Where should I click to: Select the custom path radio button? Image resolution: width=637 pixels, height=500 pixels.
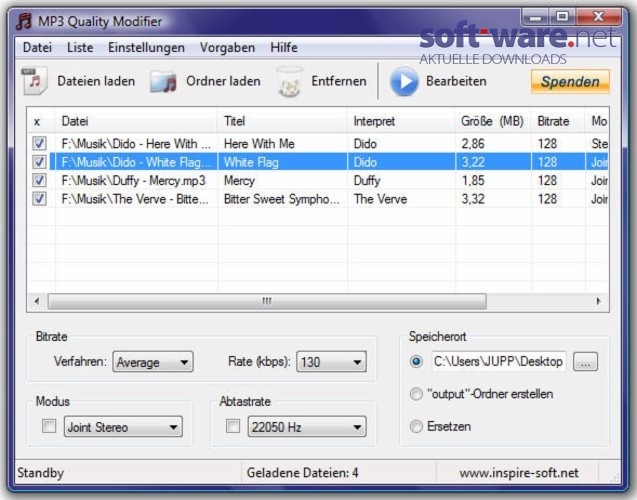tap(416, 361)
